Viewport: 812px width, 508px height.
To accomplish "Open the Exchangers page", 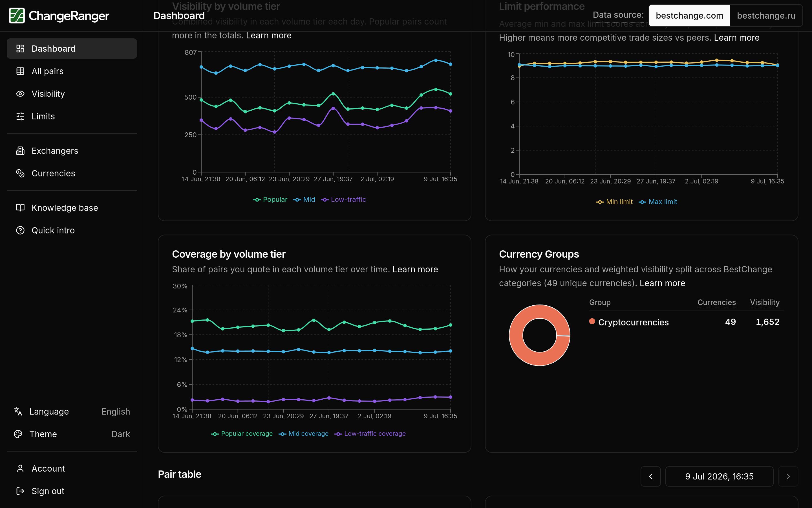I will click(72, 150).
